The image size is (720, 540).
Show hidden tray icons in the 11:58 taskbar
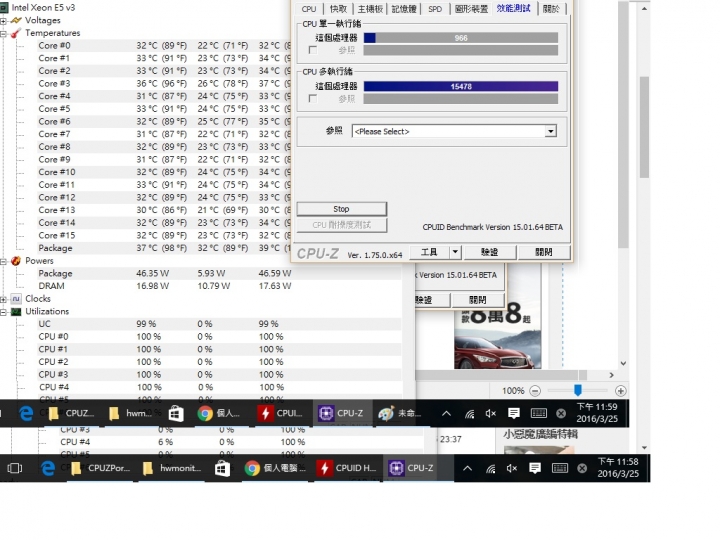point(467,468)
